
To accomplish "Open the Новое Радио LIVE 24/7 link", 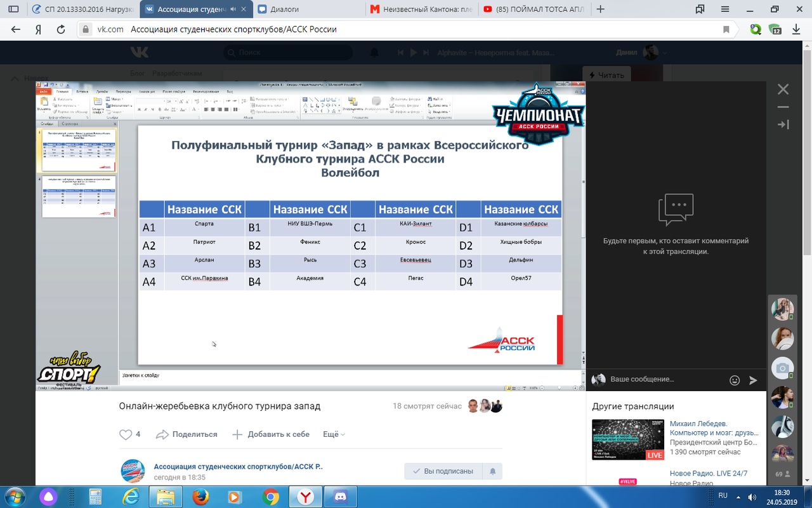I will click(708, 474).
